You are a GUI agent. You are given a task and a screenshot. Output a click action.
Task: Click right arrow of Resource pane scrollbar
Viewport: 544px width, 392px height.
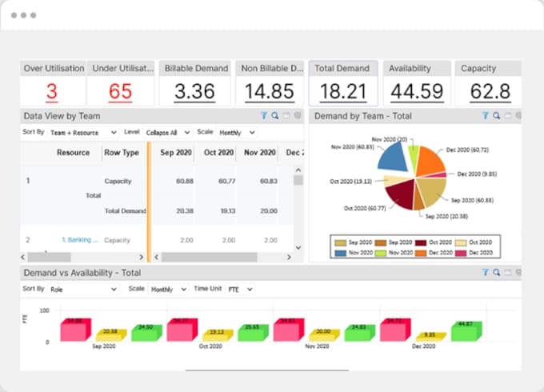click(141, 257)
